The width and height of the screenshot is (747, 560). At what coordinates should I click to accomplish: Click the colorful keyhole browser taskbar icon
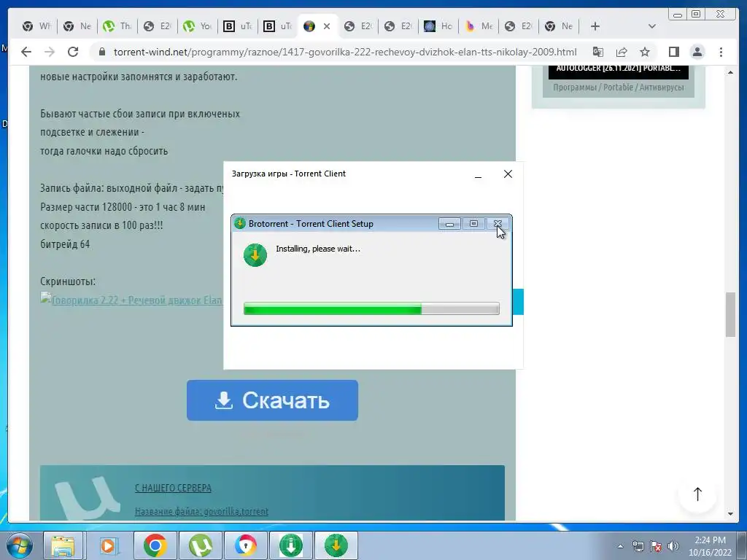tap(245, 545)
